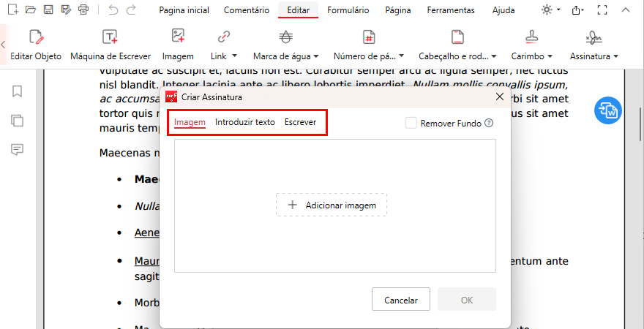Viewport: 644px width, 329px height.
Task: Open a file with the folder icon
Action: pos(31,10)
